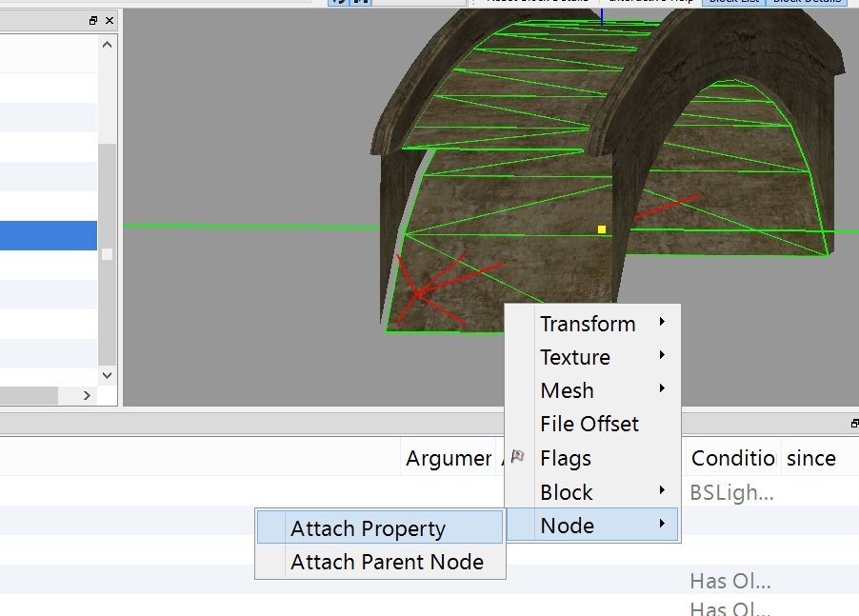Click the yellow square marker on the mesh
The image size is (859, 616).
[x=602, y=229]
